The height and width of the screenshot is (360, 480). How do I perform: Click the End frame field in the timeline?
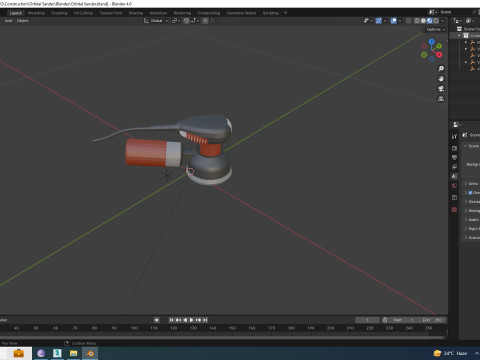pyautogui.click(x=432, y=320)
